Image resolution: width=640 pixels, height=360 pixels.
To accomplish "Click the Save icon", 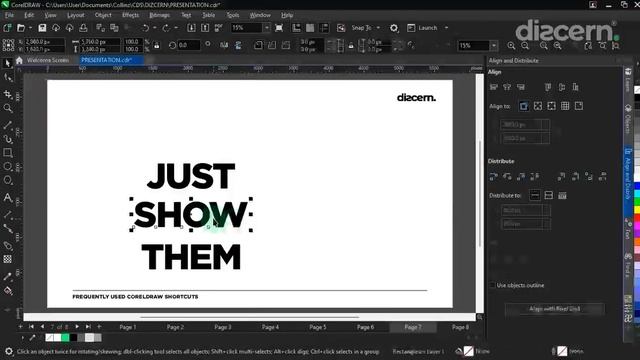I will point(42,28).
